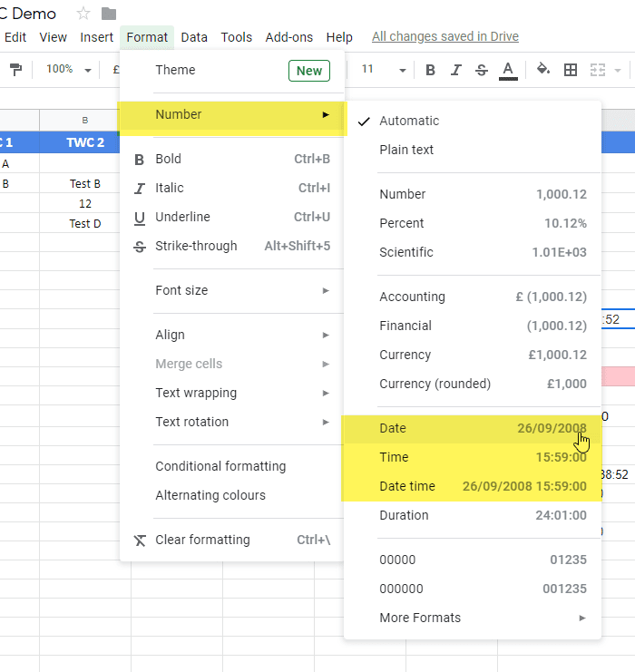The image size is (635, 672).
Task: Toggle italic in the toolbar
Action: coord(456,70)
